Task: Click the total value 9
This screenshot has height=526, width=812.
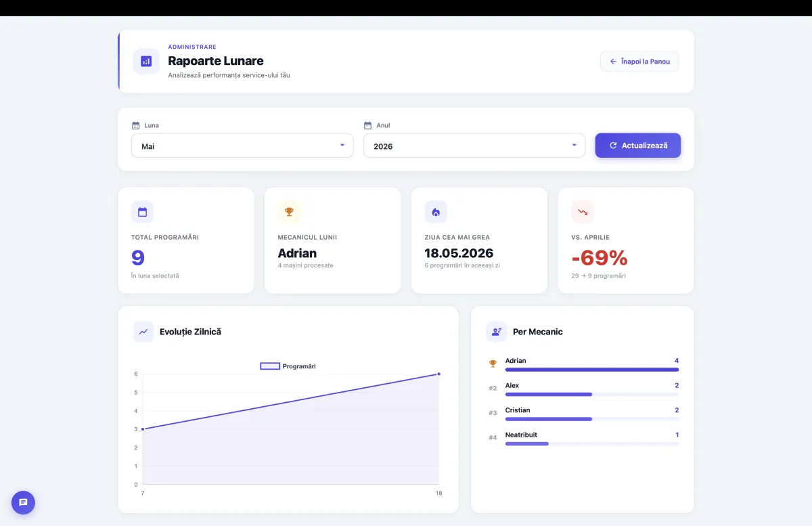Action: point(138,257)
